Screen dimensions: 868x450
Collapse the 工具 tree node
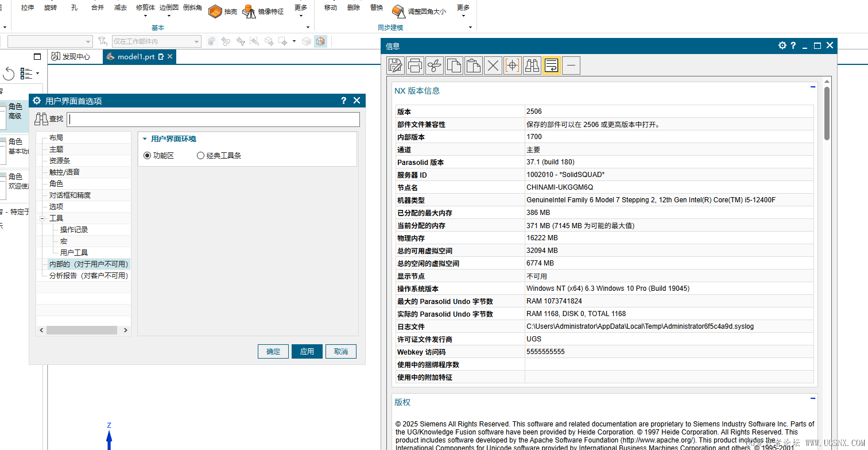42,218
